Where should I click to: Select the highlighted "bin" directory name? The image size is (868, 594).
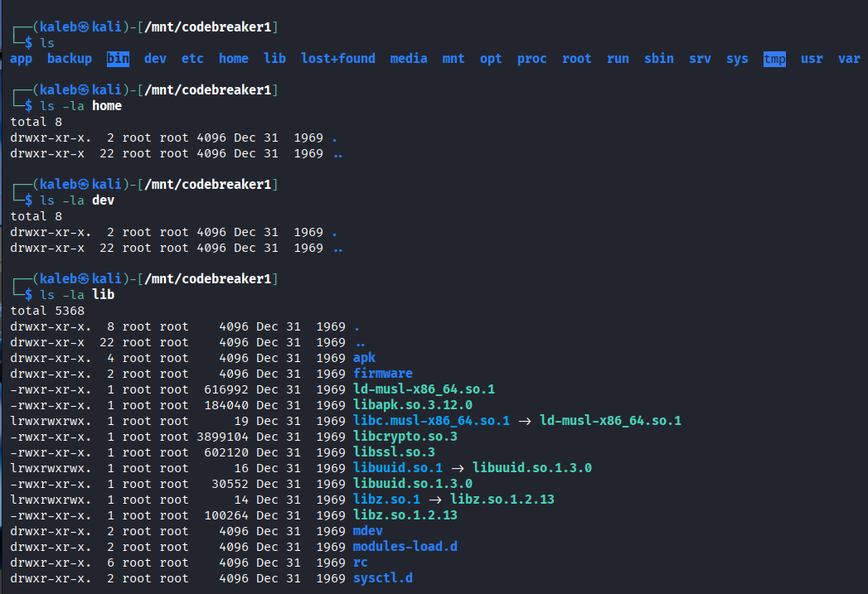[x=118, y=59]
